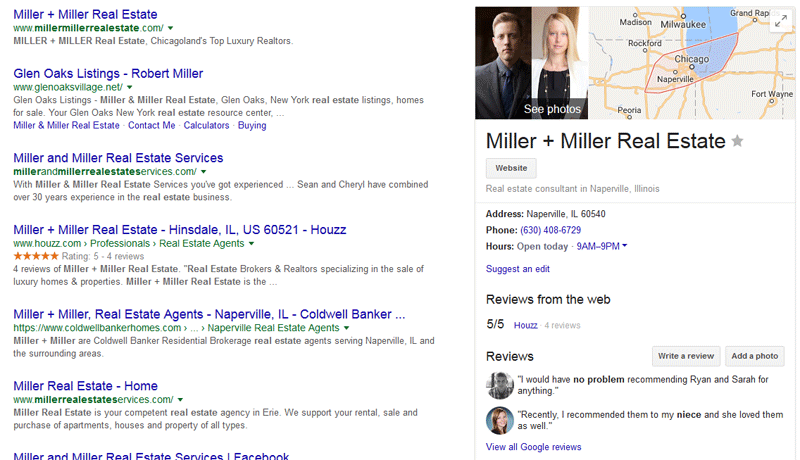Open Glen Oaks Listings - Robert Miller result
The width and height of the screenshot is (800, 460).
point(108,73)
